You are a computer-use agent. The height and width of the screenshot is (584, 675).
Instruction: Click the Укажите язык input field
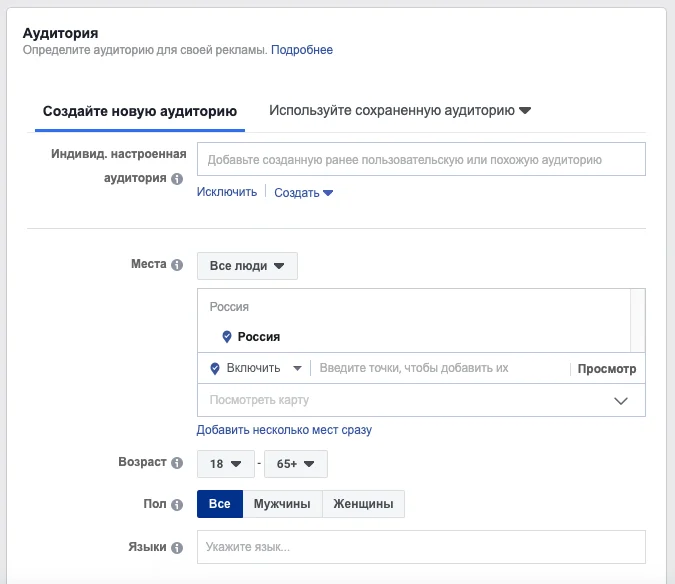pos(421,547)
